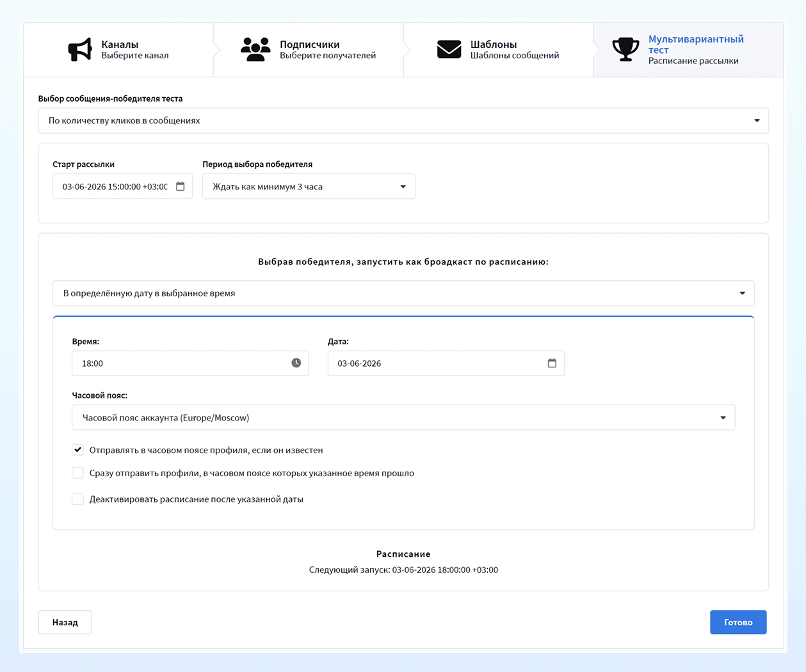
Task: Click the Назад button
Action: tap(65, 622)
